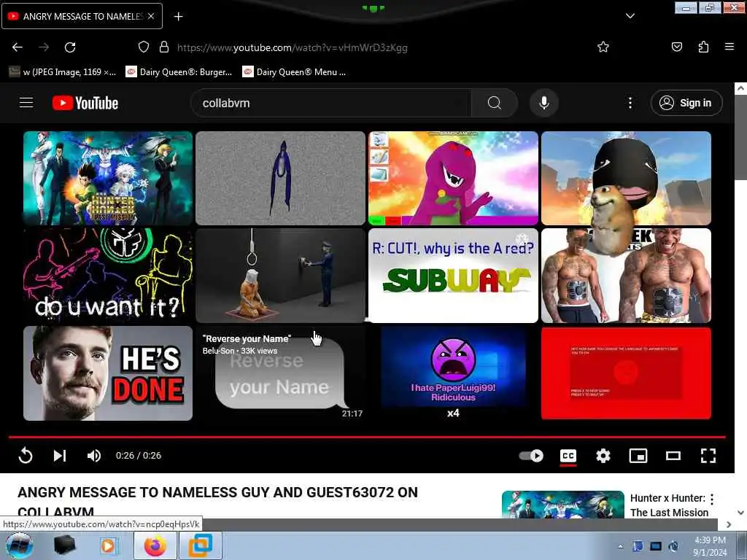
Task: Open the taskbar clock and date
Action: tap(710, 546)
